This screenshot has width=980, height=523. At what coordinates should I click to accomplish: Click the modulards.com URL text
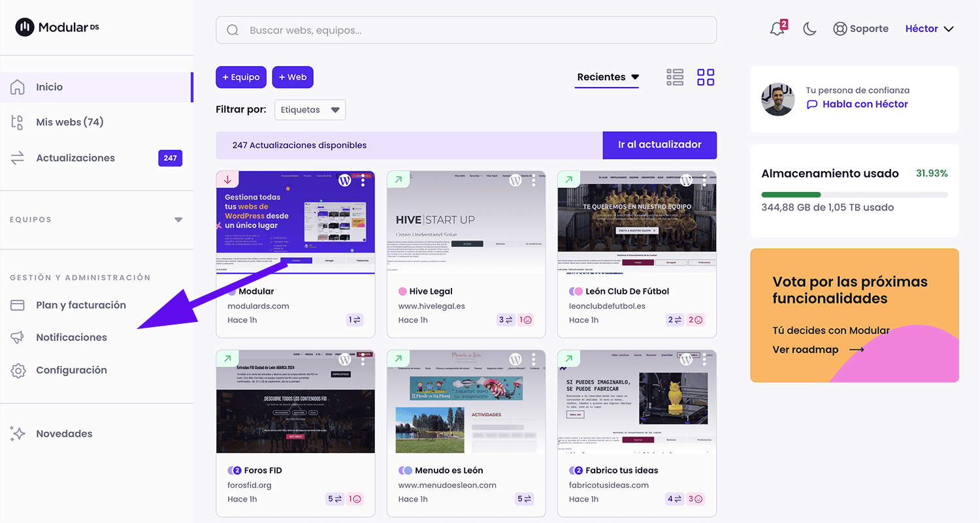[x=258, y=306]
